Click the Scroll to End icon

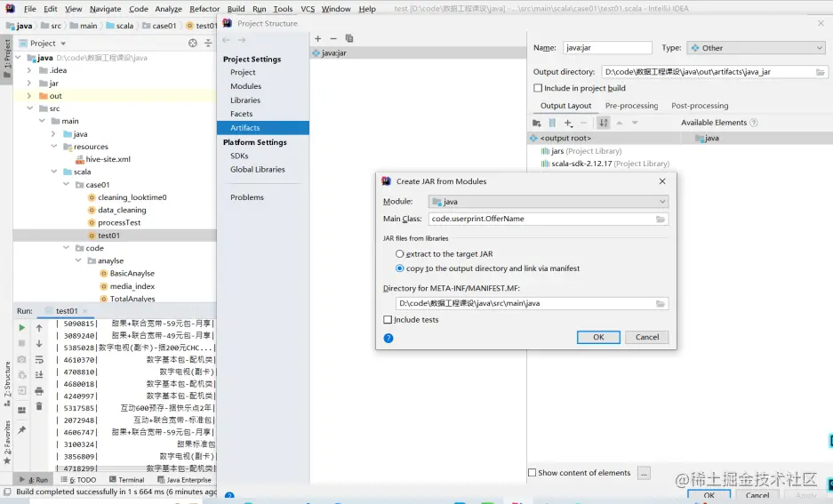(39, 374)
